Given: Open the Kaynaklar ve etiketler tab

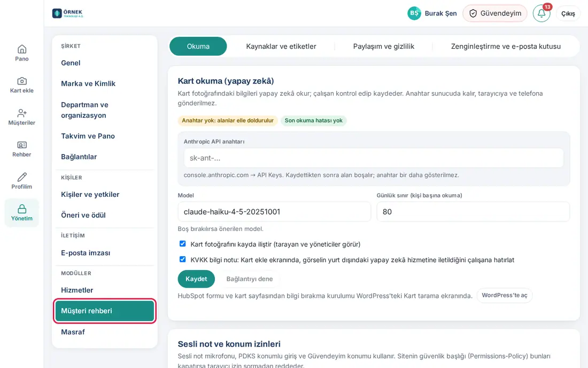Looking at the screenshot, I should (281, 46).
